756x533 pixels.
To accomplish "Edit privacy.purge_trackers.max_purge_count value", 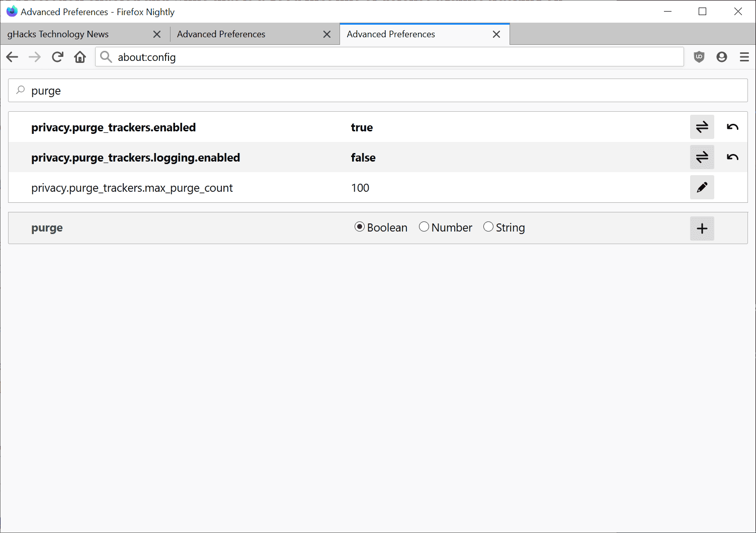I will [x=702, y=187].
